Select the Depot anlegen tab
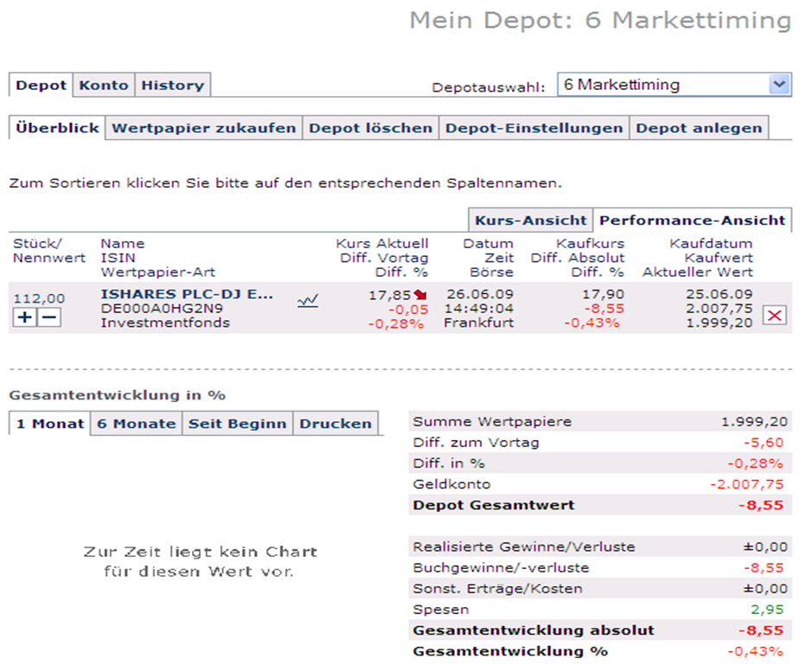This screenshot has width=812, height=665. (699, 128)
